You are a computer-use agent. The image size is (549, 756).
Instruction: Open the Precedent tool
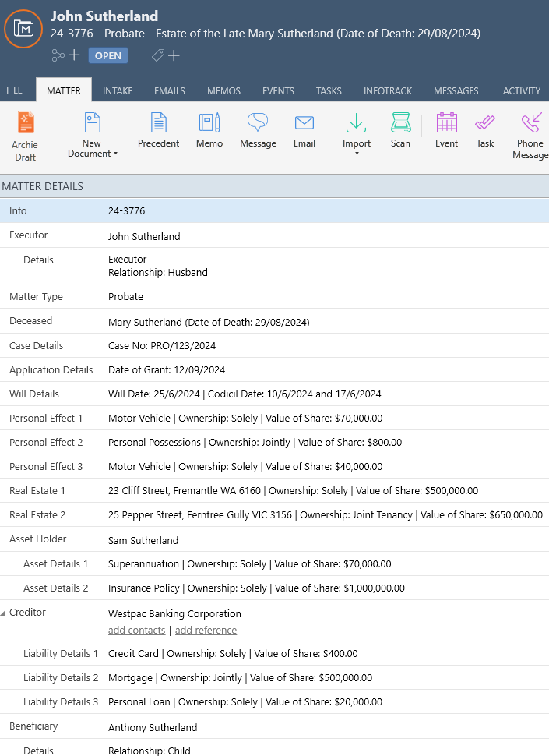coord(158,130)
